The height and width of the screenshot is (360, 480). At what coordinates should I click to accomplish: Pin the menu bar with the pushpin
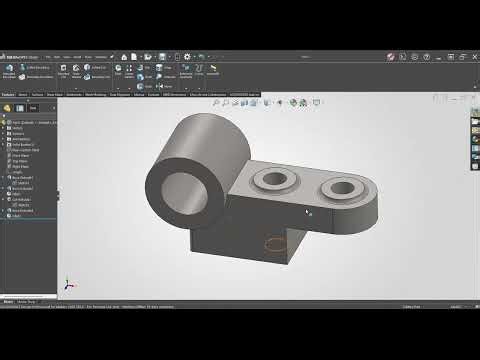[112, 57]
